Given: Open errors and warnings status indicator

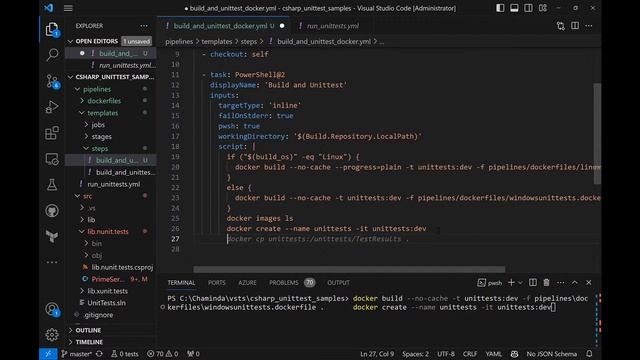Looking at the screenshot, I should point(162,354).
